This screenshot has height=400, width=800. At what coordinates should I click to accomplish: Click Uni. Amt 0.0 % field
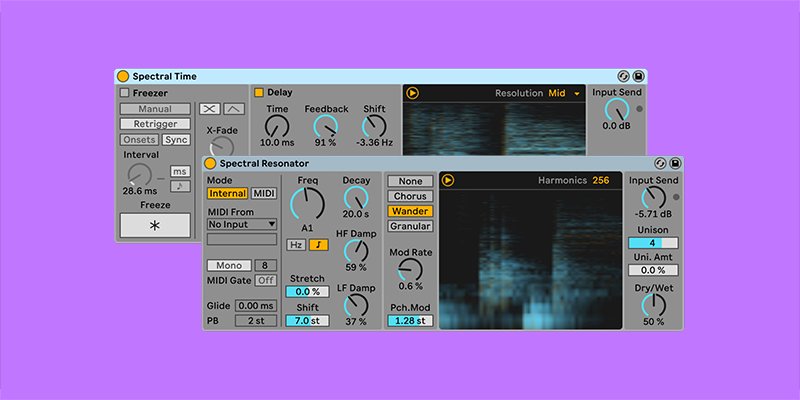(x=653, y=270)
